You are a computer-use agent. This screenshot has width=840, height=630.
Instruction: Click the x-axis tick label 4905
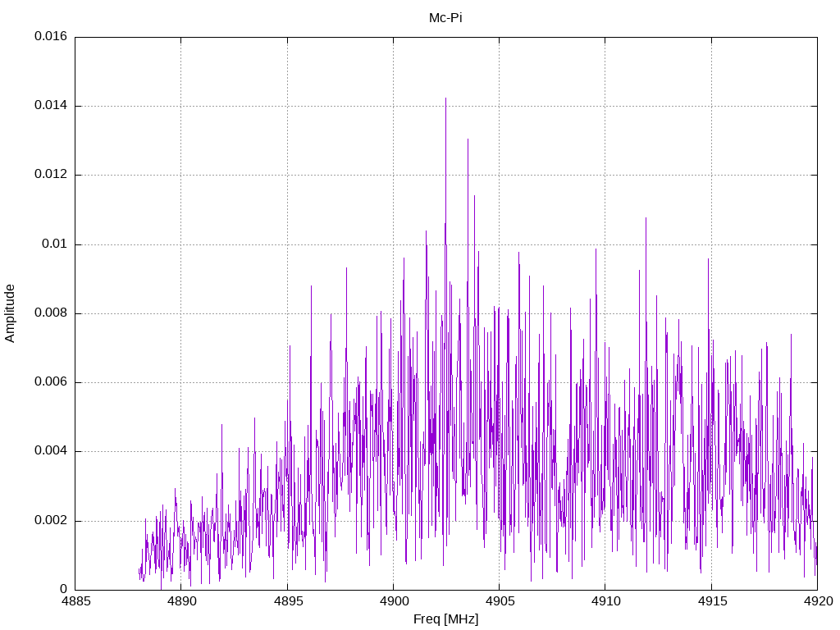[x=500, y=601]
